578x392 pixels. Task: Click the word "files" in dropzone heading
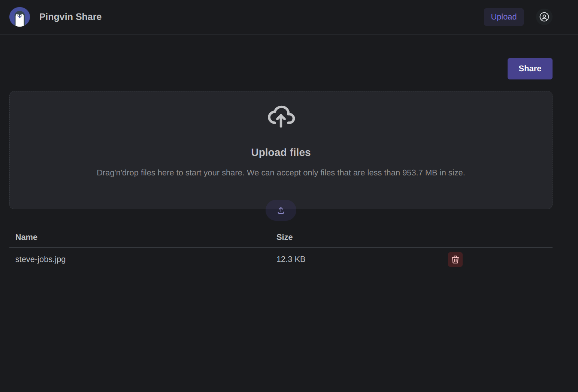(x=300, y=153)
